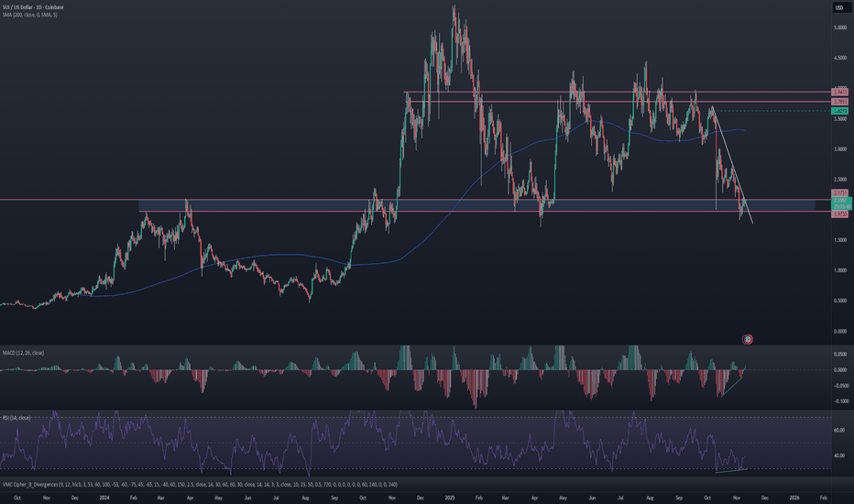854x504 pixels.
Task: Click the green current price countdown label
Action: tap(839, 205)
